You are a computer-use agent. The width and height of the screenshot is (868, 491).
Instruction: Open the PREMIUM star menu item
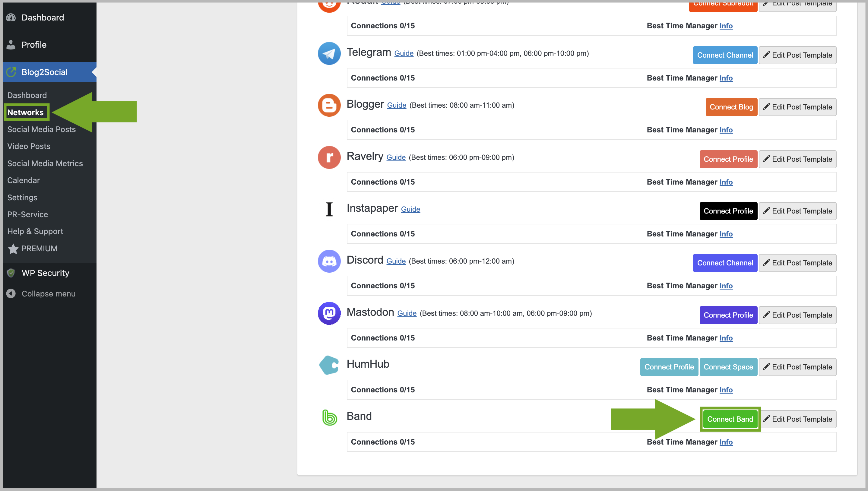click(39, 249)
